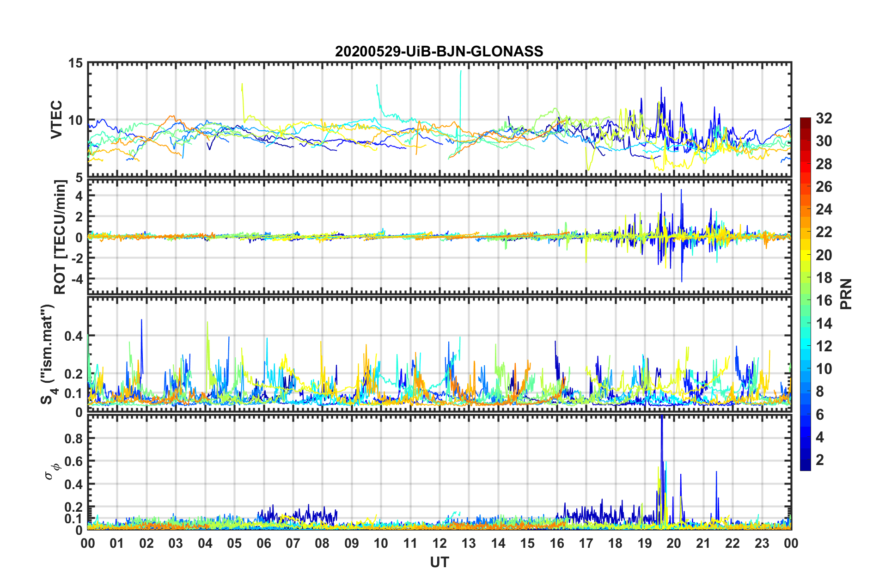Click VTEC axis tick label 10
The height and width of the screenshot is (588, 879).
[x=75, y=121]
